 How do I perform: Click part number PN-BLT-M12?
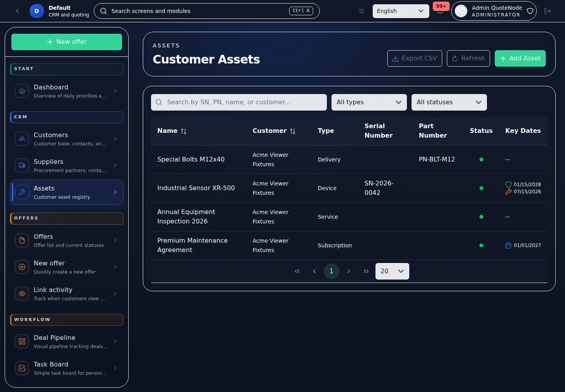437,160
